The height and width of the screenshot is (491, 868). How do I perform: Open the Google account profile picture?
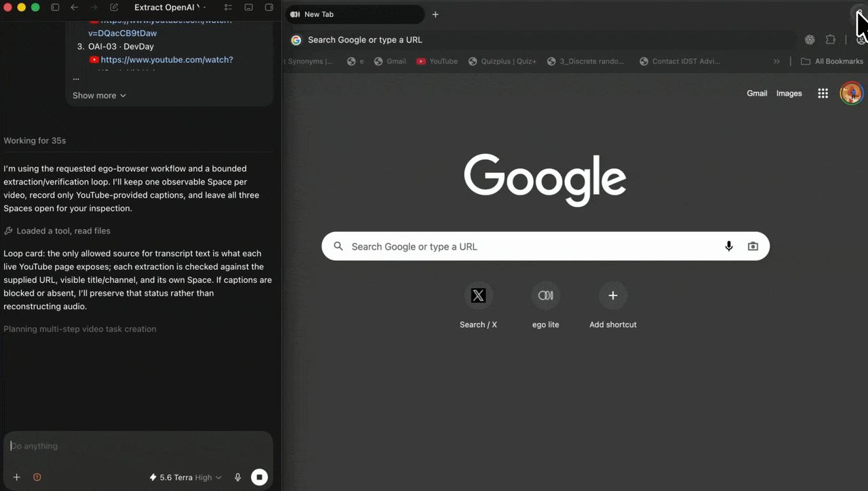tap(851, 93)
